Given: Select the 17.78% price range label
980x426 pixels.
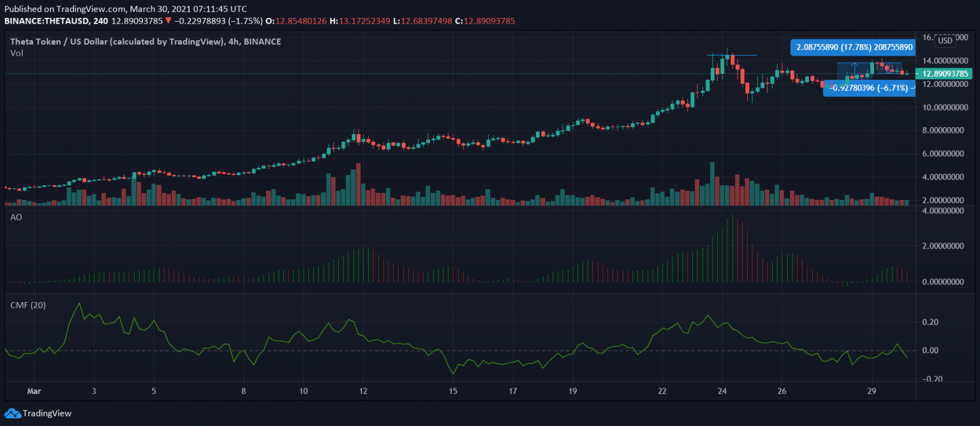Looking at the screenshot, I should pos(853,47).
